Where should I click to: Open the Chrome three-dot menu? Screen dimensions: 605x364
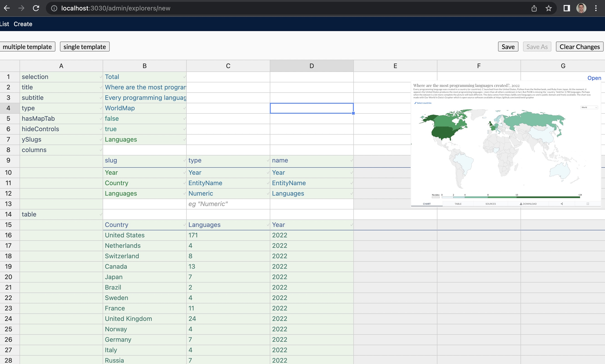point(596,8)
